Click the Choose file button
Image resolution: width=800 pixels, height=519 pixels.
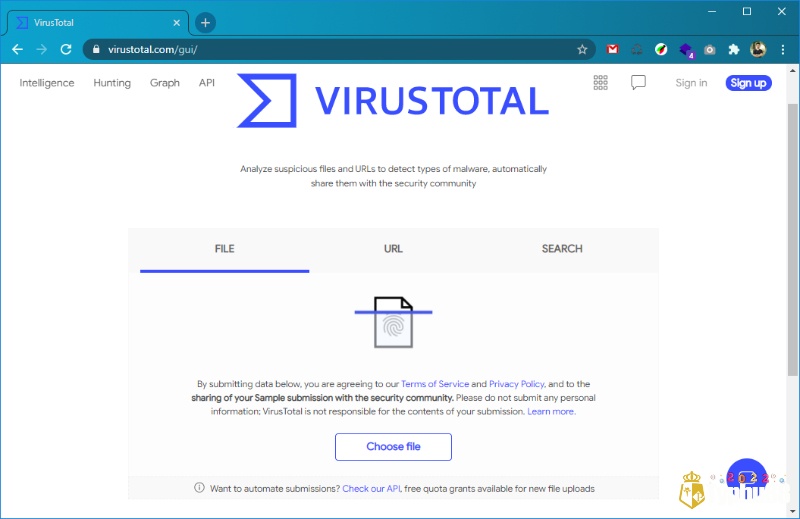click(393, 447)
